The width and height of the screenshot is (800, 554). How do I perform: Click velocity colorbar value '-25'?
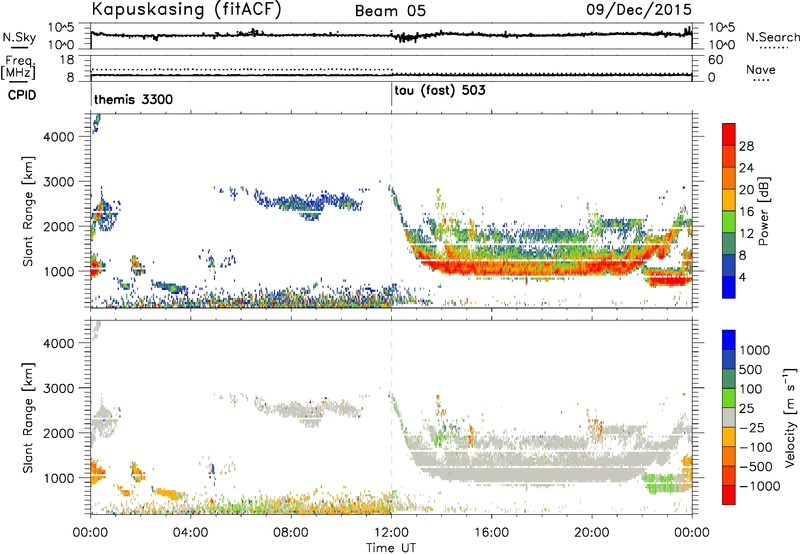pyautogui.click(x=752, y=427)
